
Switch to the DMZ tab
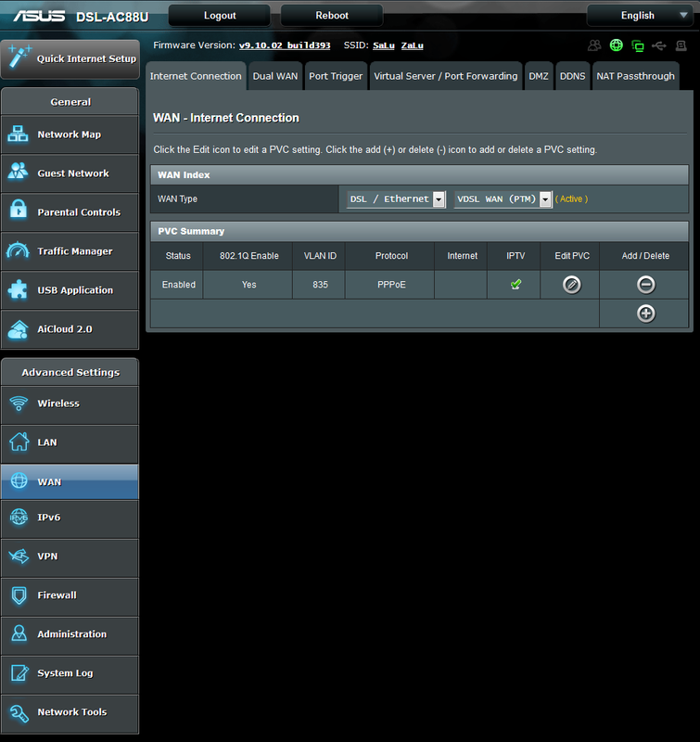(x=539, y=76)
